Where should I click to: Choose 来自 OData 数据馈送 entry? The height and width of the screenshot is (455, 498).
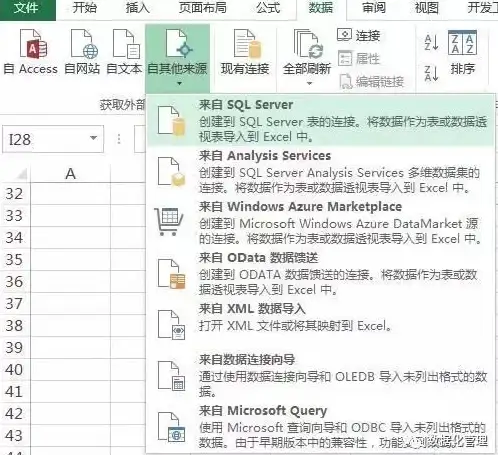320,274
